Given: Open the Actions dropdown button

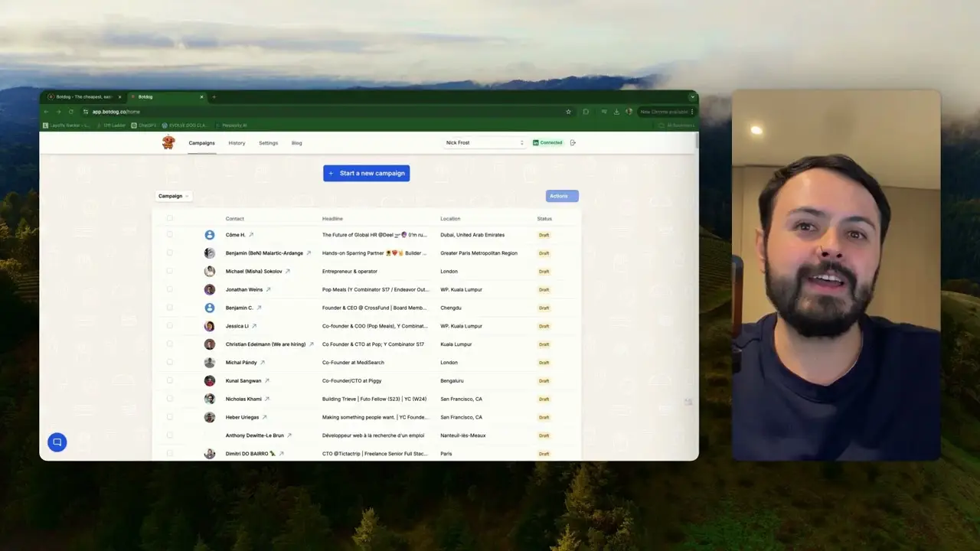Looking at the screenshot, I should [x=562, y=196].
